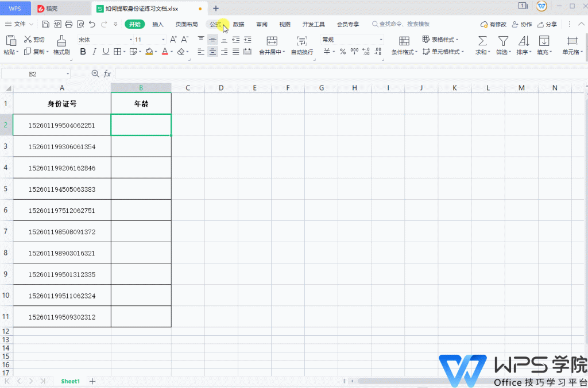This screenshot has width=588, height=388.
Task: Open Print Preview icon
Action: (80, 24)
